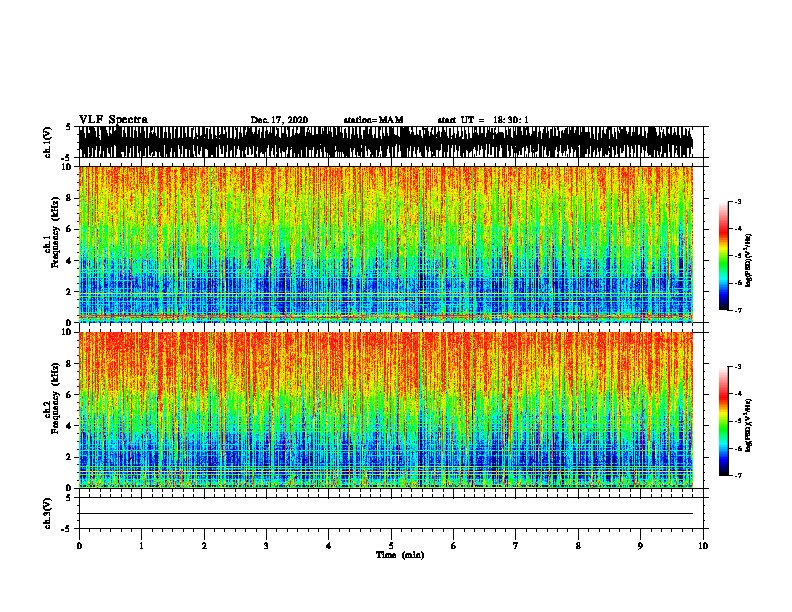Click the time axis tick label 7

click(x=516, y=546)
